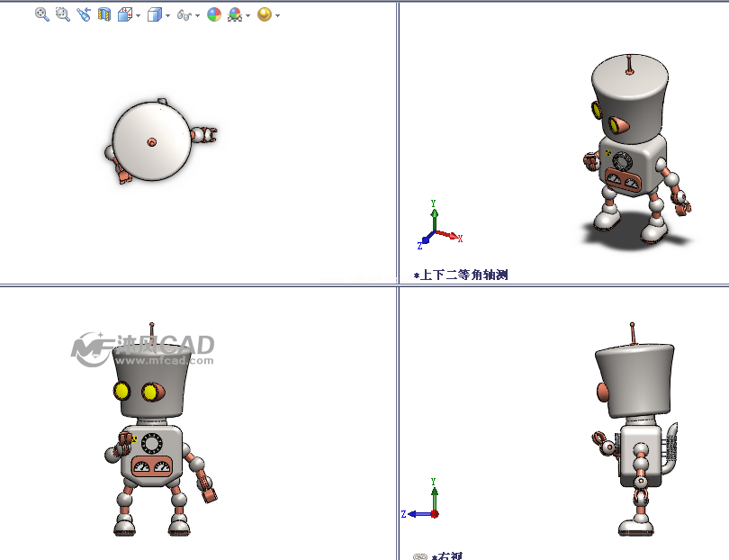The height and width of the screenshot is (560, 729).
Task: Open the Edit Appearance color ball
Action: click(214, 14)
